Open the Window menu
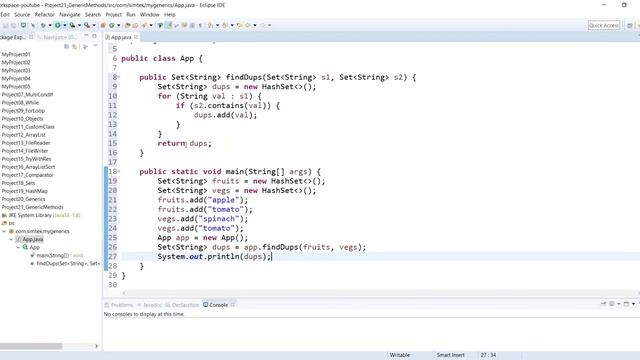The image size is (640, 360). 149,14
